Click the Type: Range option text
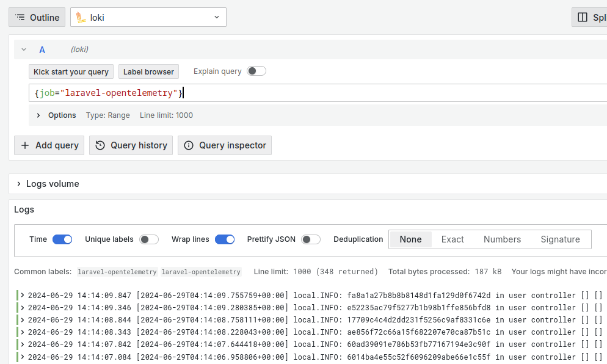The height and width of the screenshot is (364, 607). coord(107,115)
